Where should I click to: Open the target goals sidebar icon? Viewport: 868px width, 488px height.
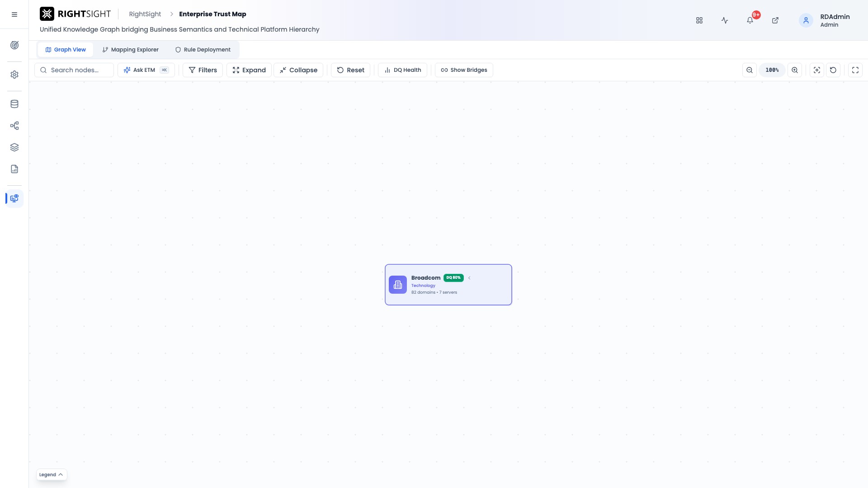[14, 45]
